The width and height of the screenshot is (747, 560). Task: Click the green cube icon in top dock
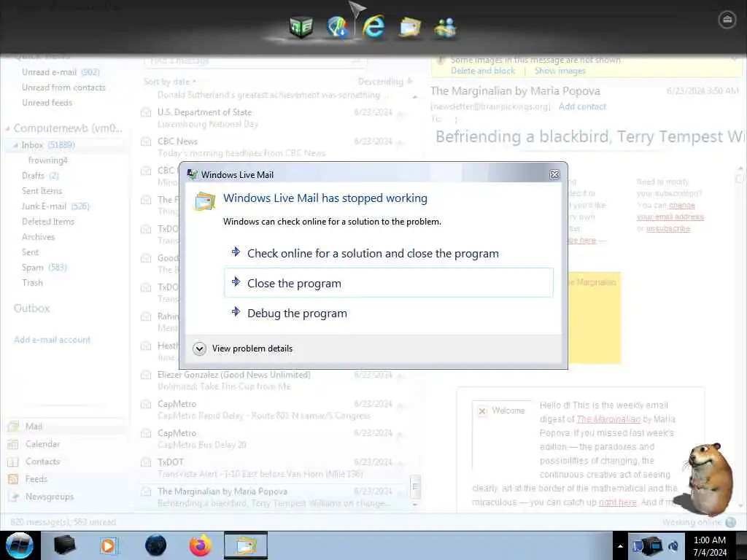pyautogui.click(x=301, y=27)
